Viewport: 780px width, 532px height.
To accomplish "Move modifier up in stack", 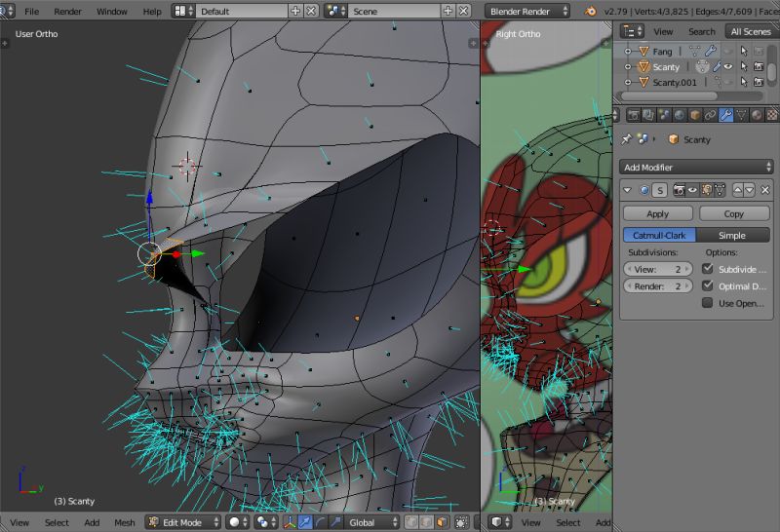I will (737, 190).
